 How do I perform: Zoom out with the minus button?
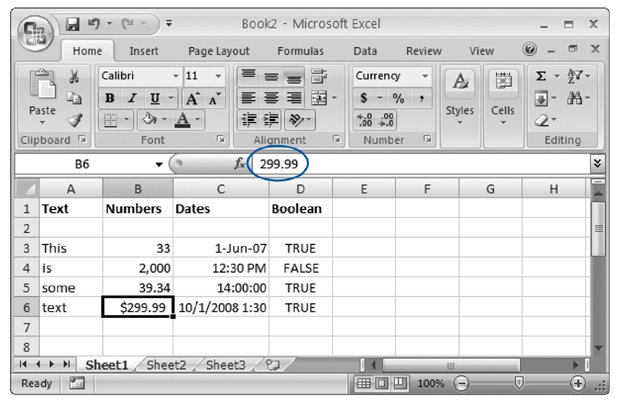[x=461, y=383]
